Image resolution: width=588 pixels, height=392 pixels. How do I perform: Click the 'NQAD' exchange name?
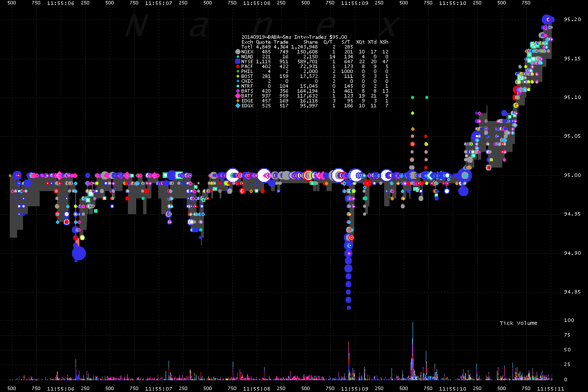[247, 56]
